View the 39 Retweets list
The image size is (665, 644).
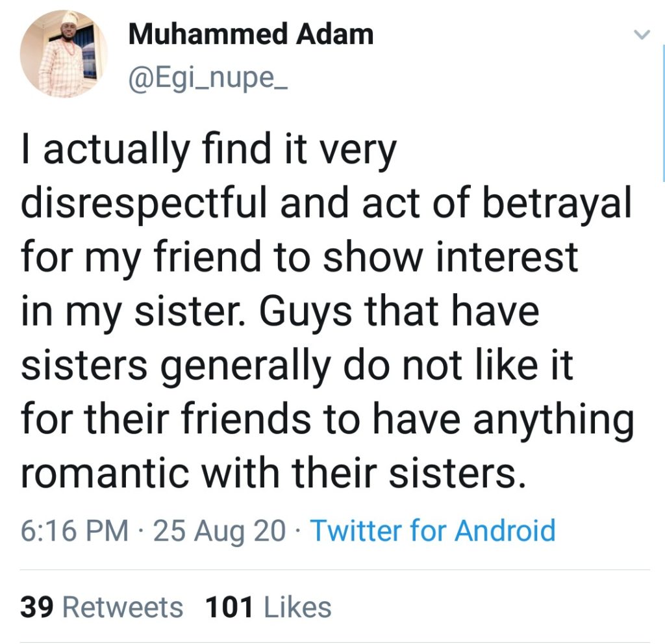click(102, 608)
